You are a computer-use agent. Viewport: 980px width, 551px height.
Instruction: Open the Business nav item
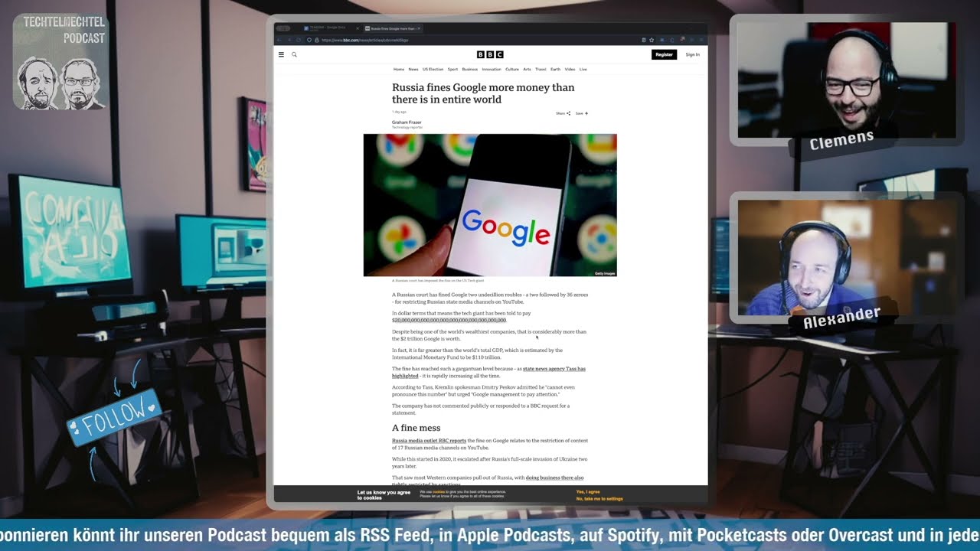click(x=470, y=70)
